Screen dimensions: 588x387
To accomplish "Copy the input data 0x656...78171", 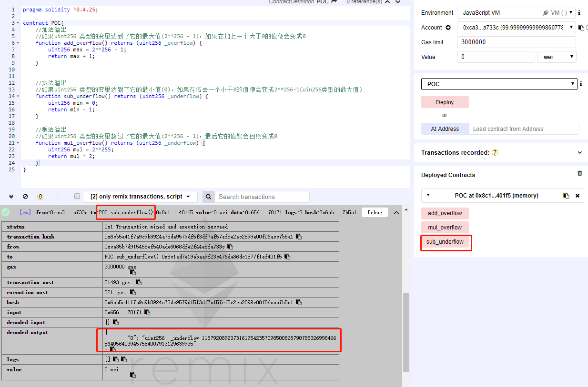I will coord(147,312).
